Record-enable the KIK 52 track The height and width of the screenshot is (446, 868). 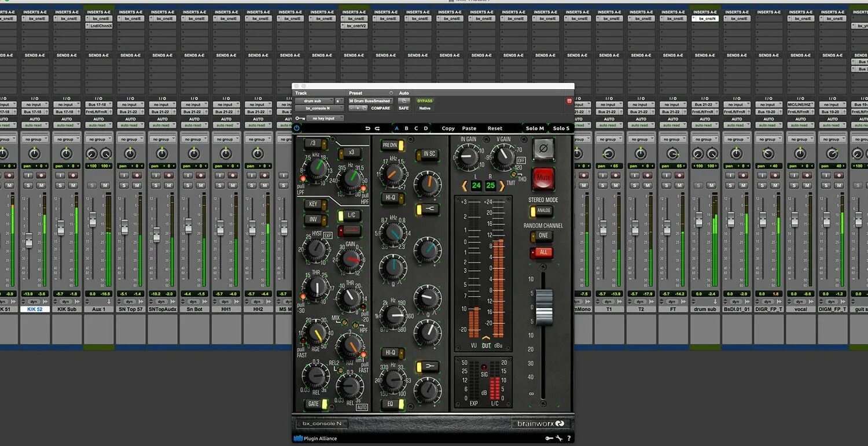pyautogui.click(x=42, y=175)
